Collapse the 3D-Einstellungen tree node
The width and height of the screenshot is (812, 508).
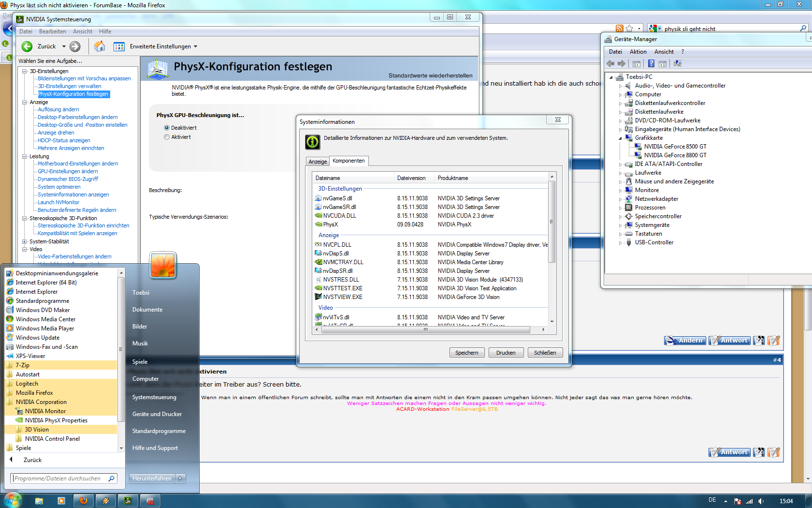click(25, 71)
